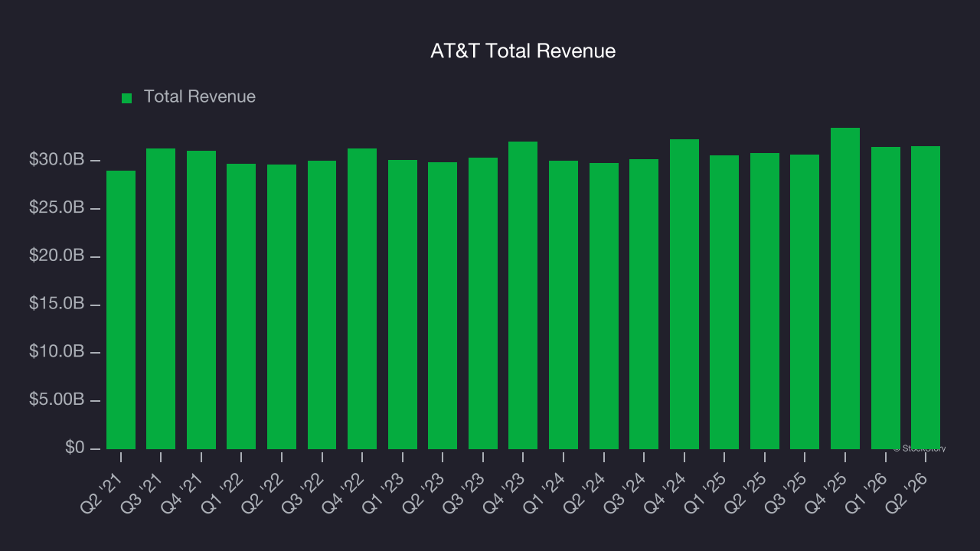The image size is (980, 551).
Task: Select the Q2 '21 revenue bar
Action: pos(121,310)
